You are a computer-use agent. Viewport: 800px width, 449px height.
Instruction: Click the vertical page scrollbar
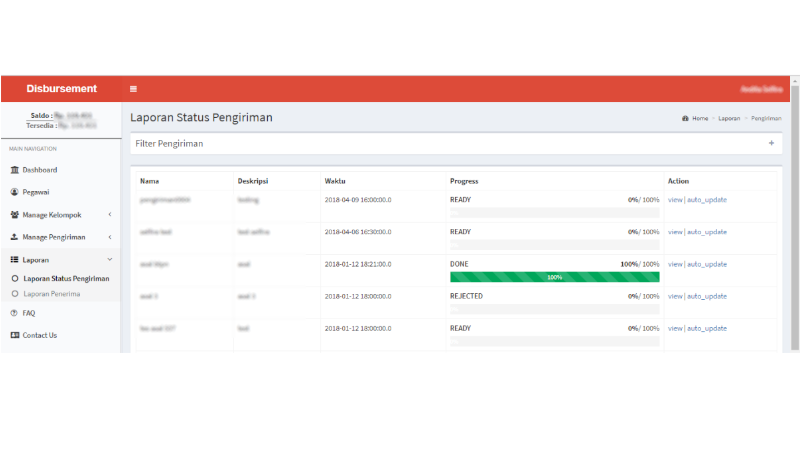pyautogui.click(x=795, y=200)
